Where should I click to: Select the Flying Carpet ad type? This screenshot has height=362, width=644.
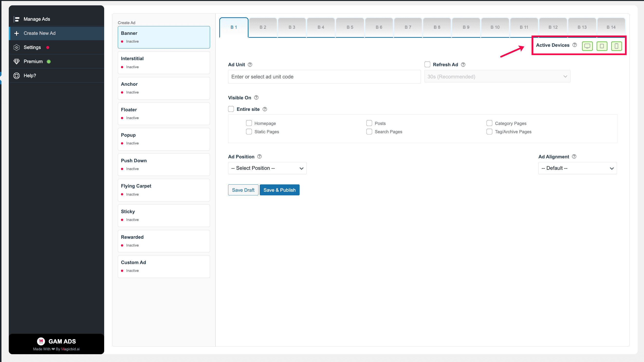pyautogui.click(x=164, y=190)
